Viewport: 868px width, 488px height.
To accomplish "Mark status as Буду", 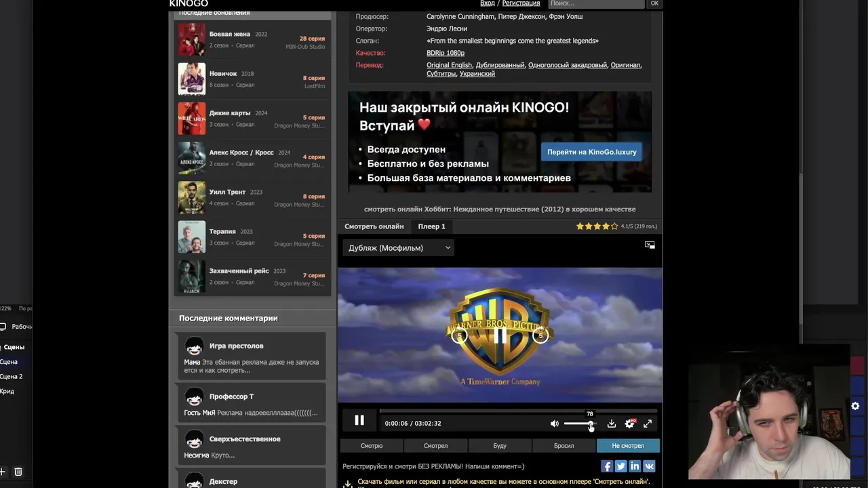I will click(x=500, y=446).
